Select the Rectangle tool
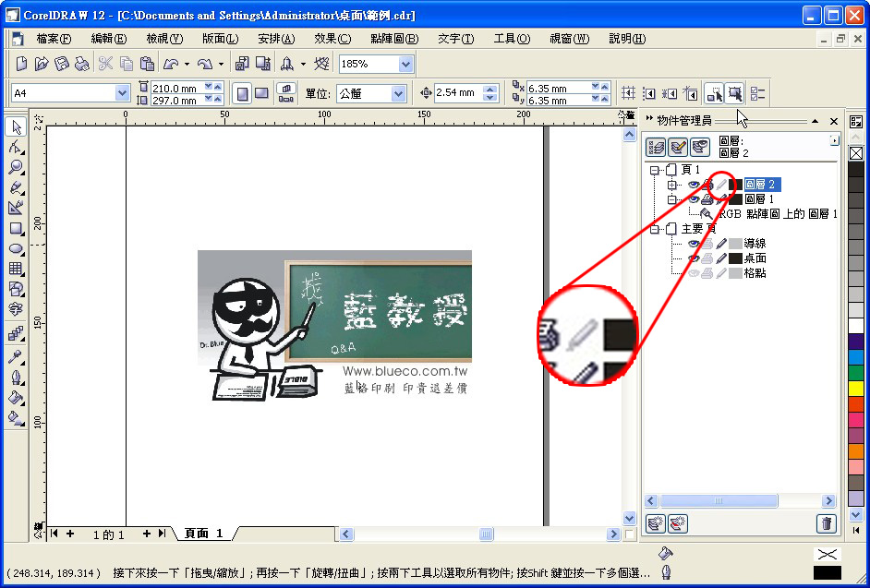 click(x=16, y=229)
